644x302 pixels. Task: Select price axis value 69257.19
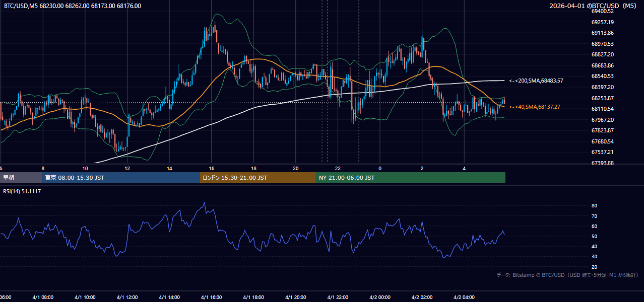[603, 22]
